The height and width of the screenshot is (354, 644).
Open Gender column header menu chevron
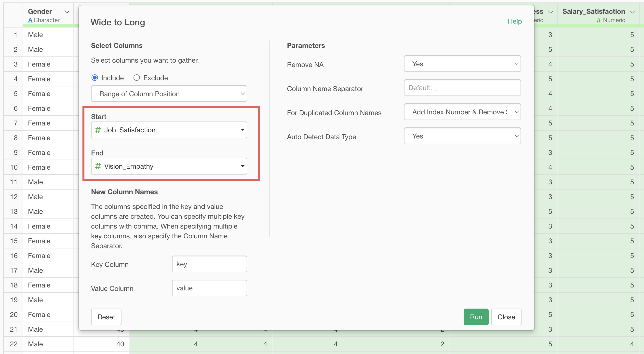(x=67, y=12)
